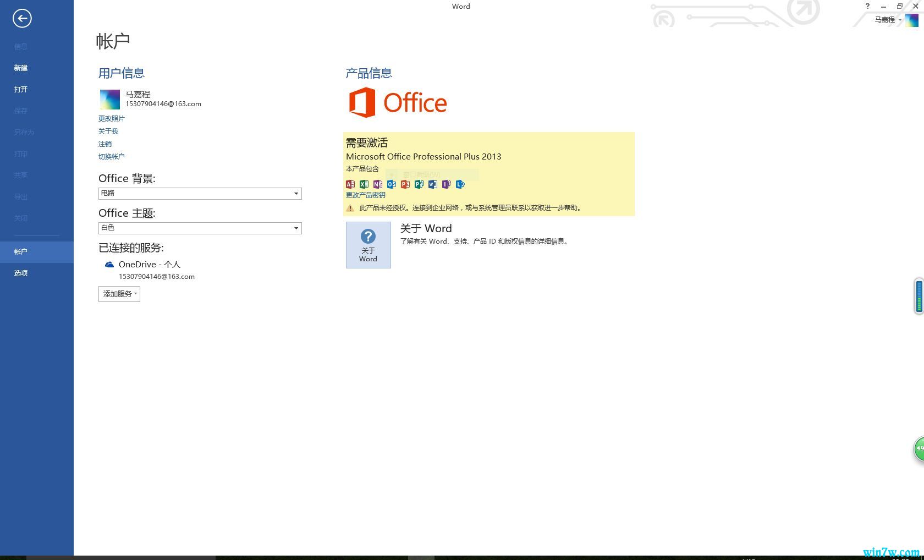Image resolution: width=924 pixels, height=560 pixels.
Task: Select 信息 in the sidebar
Action: (37, 47)
